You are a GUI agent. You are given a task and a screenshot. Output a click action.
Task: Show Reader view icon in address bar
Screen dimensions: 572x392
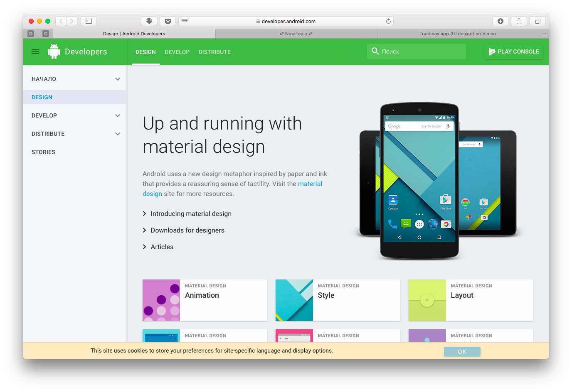pyautogui.click(x=185, y=21)
